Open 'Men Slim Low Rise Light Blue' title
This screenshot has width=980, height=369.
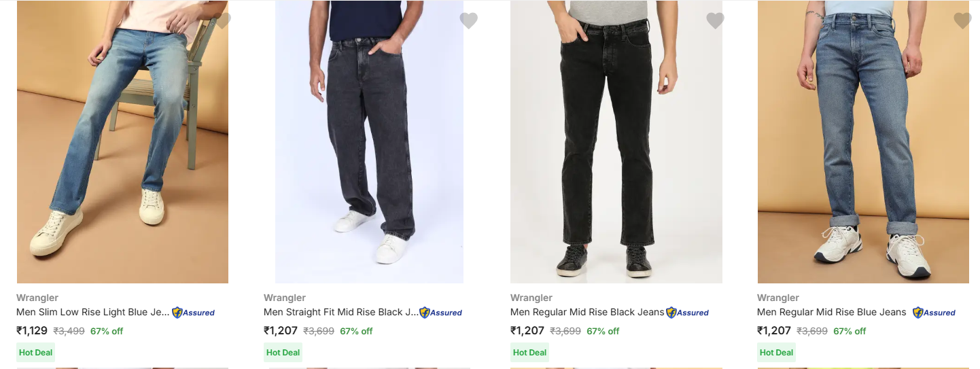(92, 313)
